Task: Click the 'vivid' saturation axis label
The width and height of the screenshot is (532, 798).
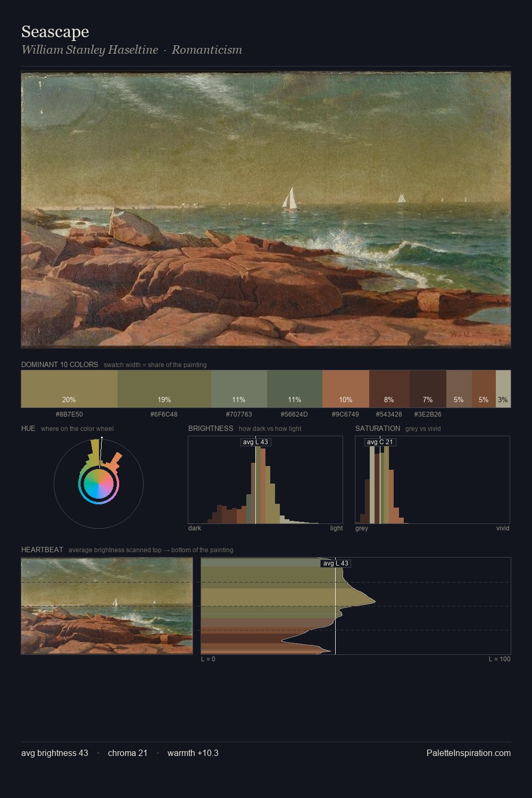Action: [x=503, y=528]
